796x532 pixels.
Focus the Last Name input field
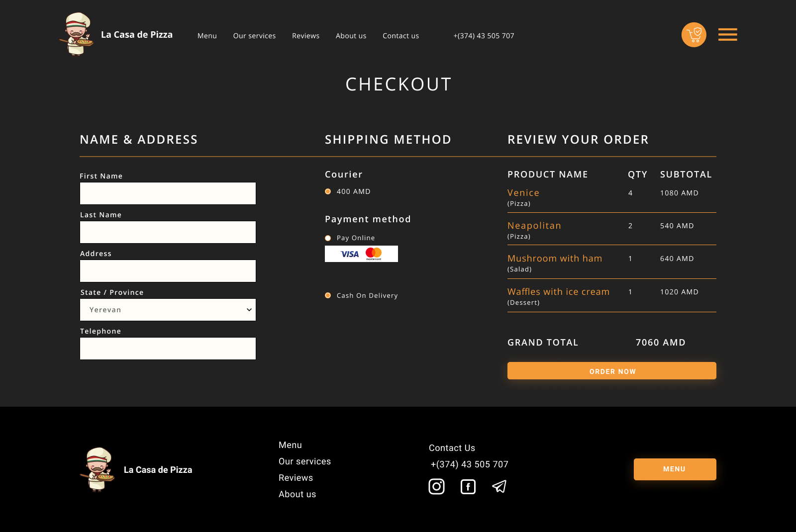click(x=168, y=232)
